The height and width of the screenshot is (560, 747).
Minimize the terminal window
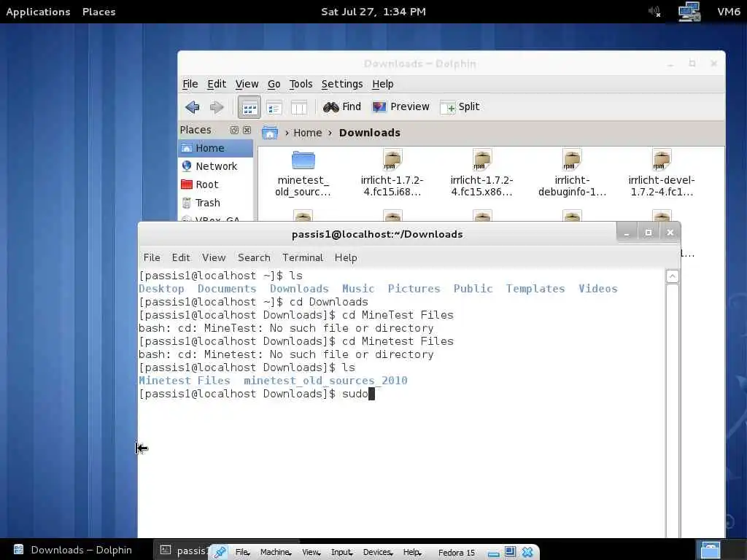[x=627, y=233]
